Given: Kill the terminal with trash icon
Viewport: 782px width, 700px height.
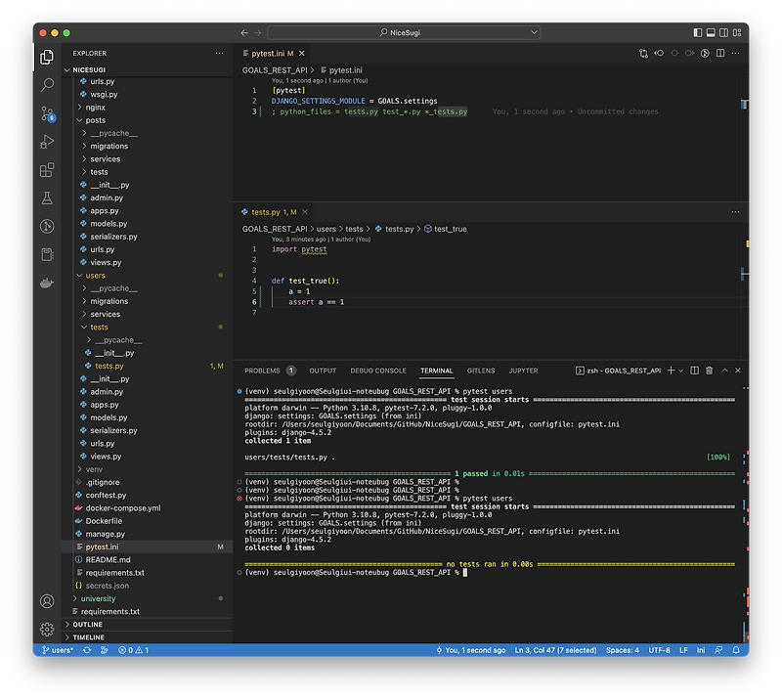Looking at the screenshot, I should 709,371.
